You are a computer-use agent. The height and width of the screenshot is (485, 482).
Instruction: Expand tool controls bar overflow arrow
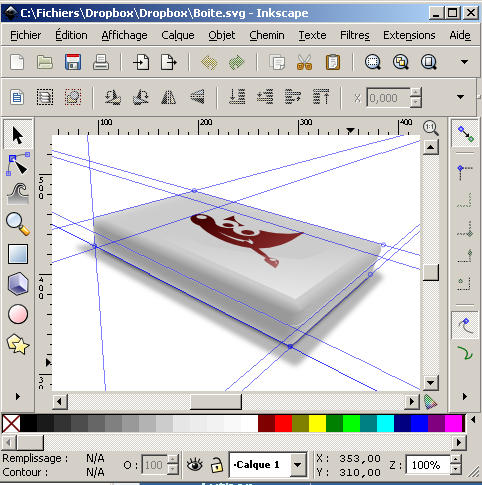coord(460,97)
